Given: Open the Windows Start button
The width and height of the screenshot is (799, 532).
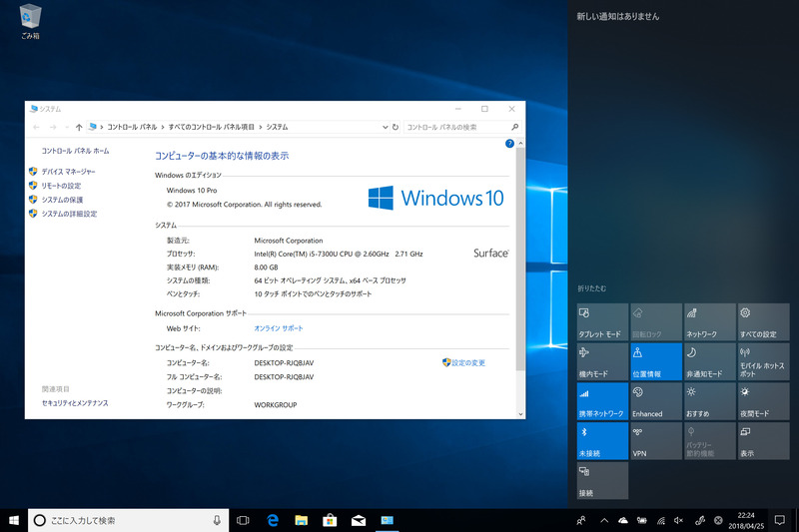Looking at the screenshot, I should [14, 520].
